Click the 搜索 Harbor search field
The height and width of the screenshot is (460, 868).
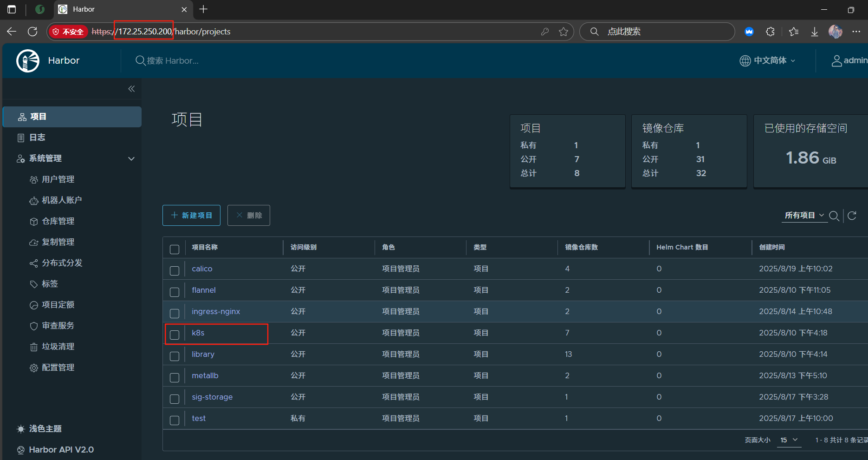click(x=173, y=61)
